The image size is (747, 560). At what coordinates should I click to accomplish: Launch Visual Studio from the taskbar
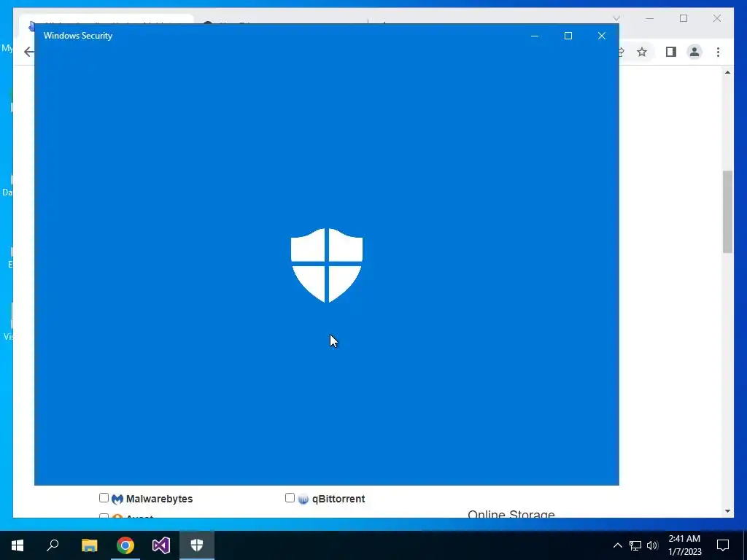tap(161, 545)
